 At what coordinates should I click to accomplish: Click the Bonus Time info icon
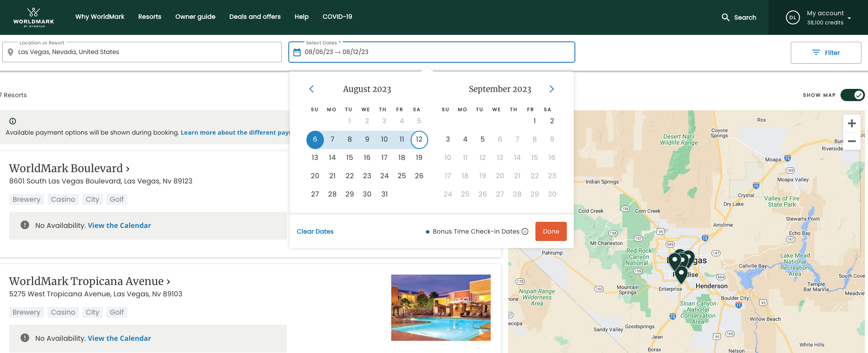(525, 231)
